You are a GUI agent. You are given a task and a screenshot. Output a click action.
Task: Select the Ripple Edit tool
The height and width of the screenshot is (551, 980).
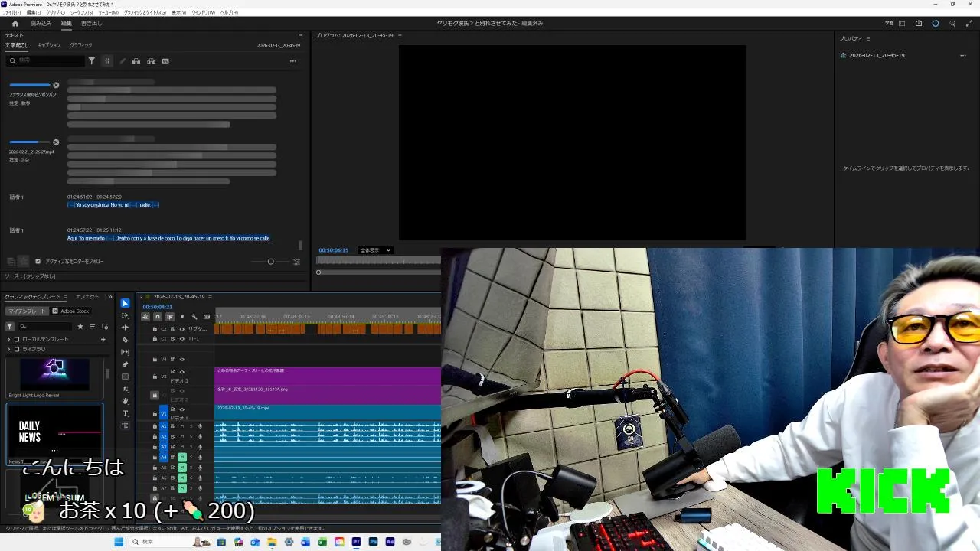tap(126, 328)
